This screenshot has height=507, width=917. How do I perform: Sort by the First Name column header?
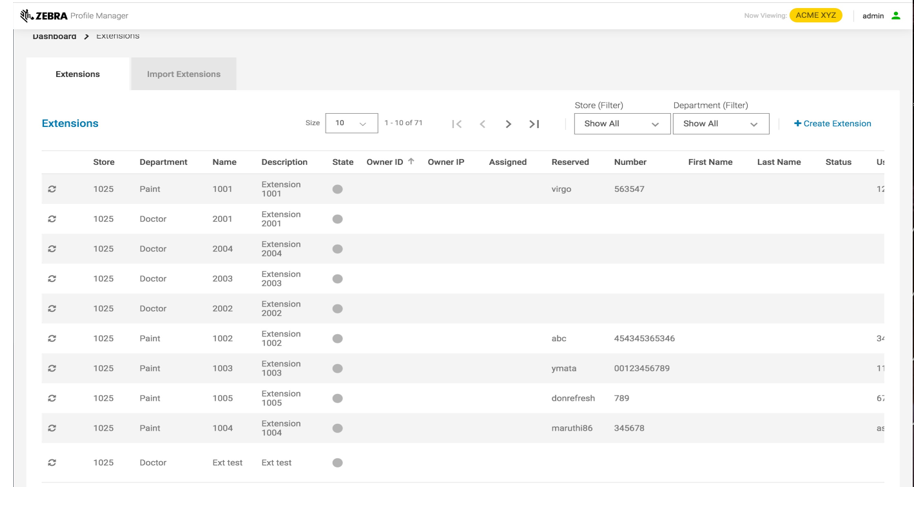[x=710, y=162]
